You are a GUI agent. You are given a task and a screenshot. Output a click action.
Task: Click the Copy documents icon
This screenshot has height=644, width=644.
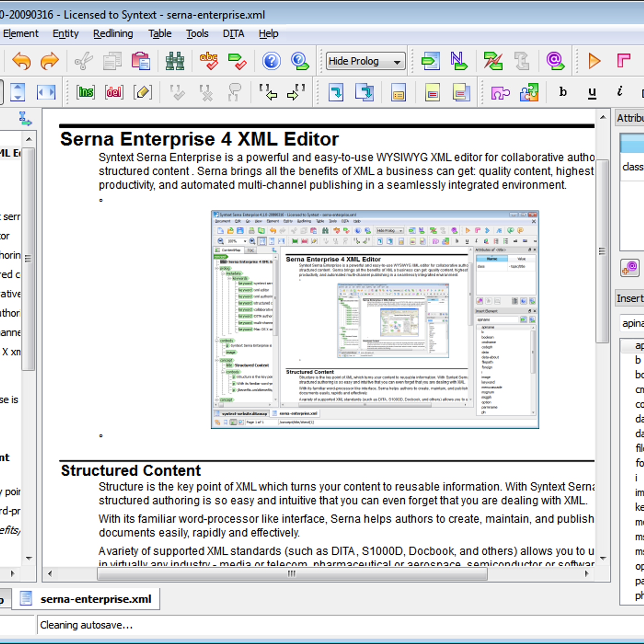tap(112, 61)
